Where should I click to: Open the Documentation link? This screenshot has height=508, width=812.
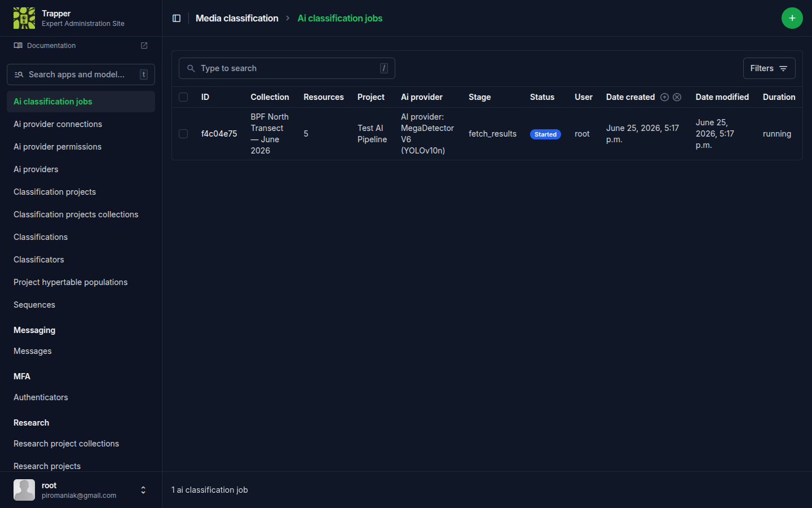coord(51,45)
